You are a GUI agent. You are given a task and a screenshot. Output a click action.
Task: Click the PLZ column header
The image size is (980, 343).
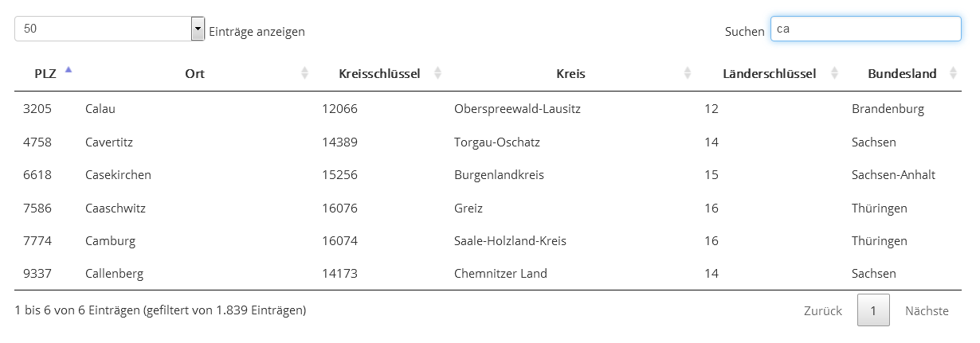(x=45, y=73)
